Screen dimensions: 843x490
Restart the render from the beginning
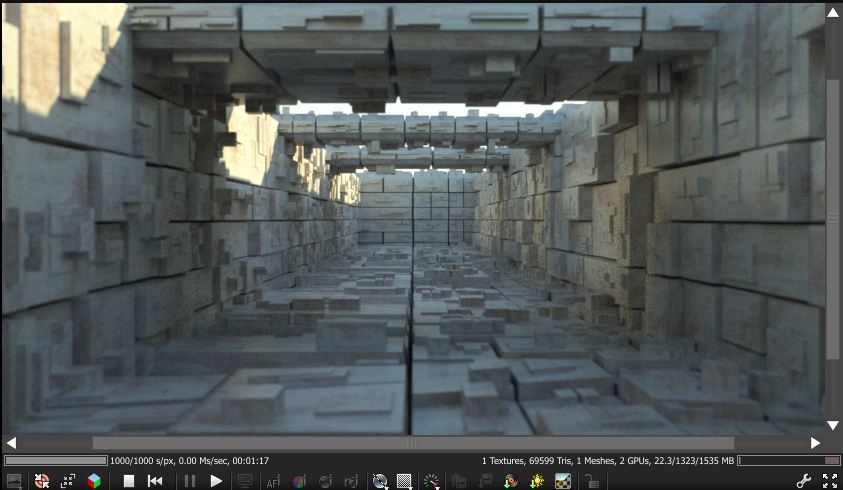tap(155, 481)
